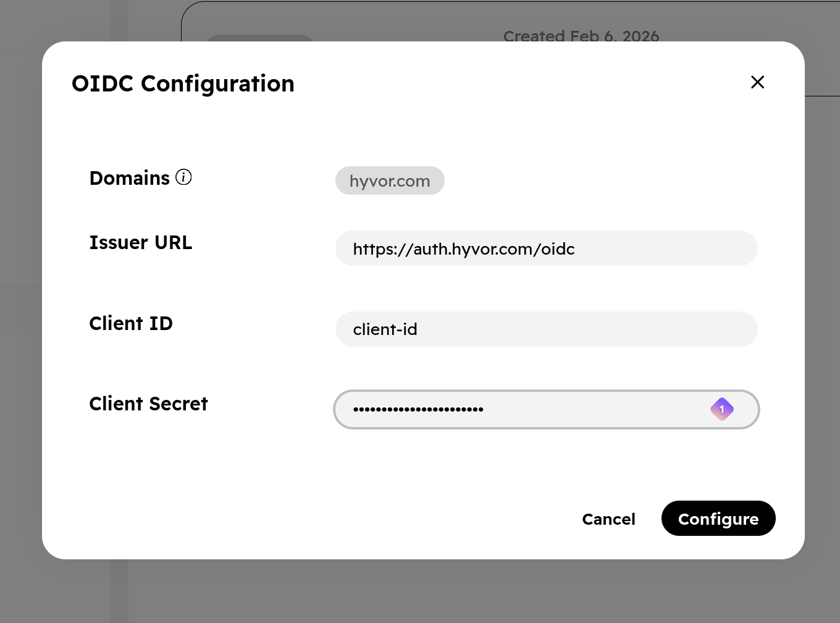
Task: Click the Domains label
Action: [130, 178]
